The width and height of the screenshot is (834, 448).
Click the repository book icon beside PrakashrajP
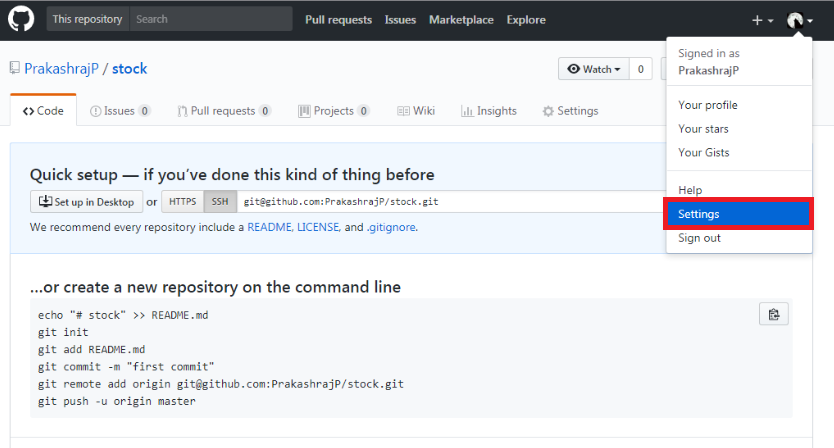[x=15, y=69]
